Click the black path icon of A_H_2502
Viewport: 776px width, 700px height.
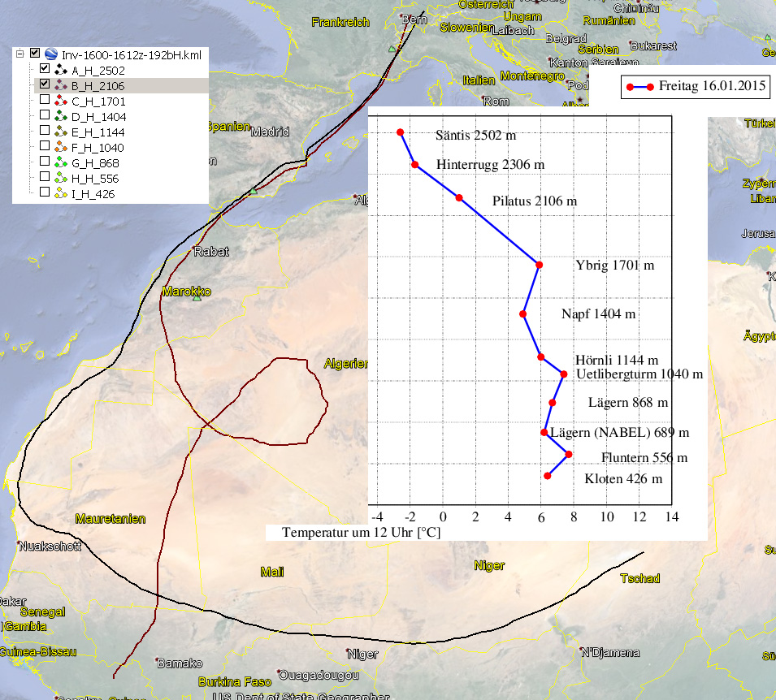tap(61, 70)
